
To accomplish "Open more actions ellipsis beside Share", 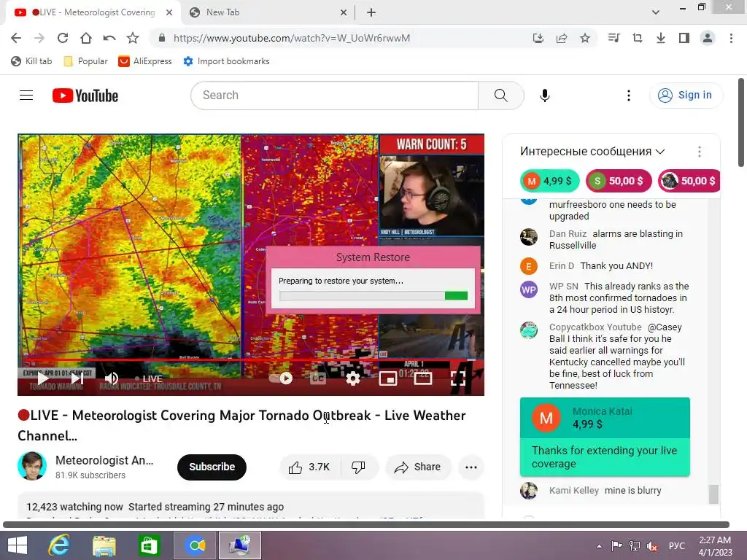I will click(x=471, y=467).
